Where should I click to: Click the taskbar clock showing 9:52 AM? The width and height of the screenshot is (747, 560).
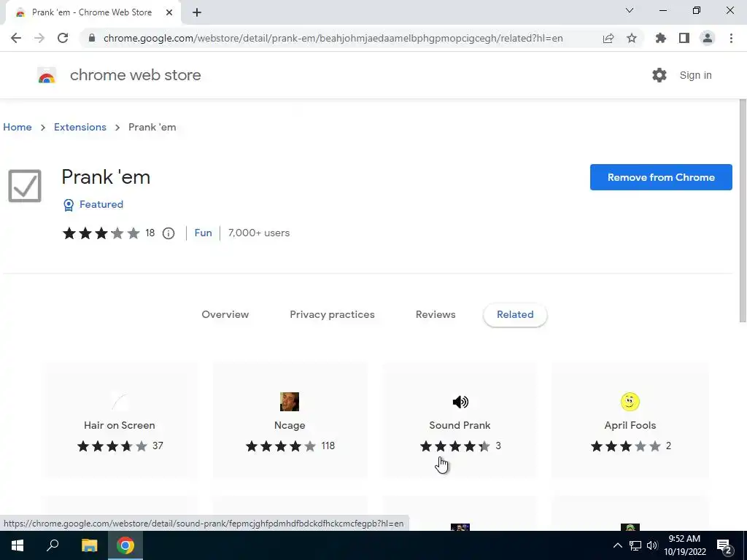(684, 545)
